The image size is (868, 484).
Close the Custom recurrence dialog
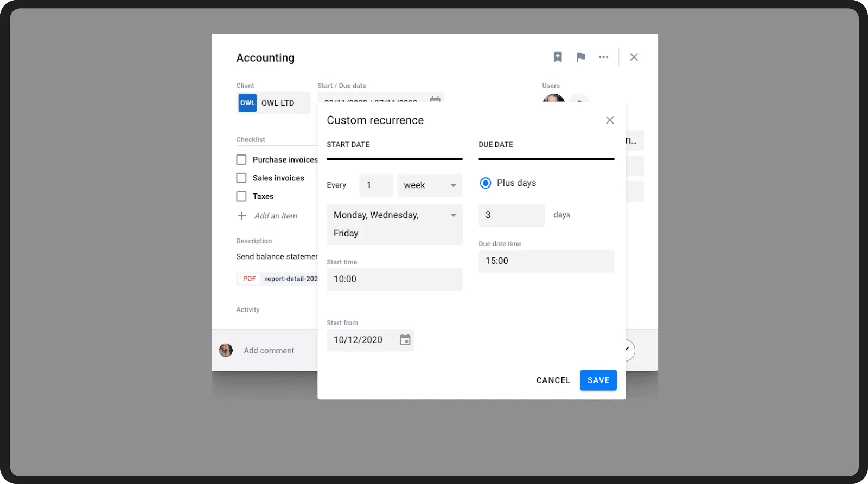(x=610, y=120)
